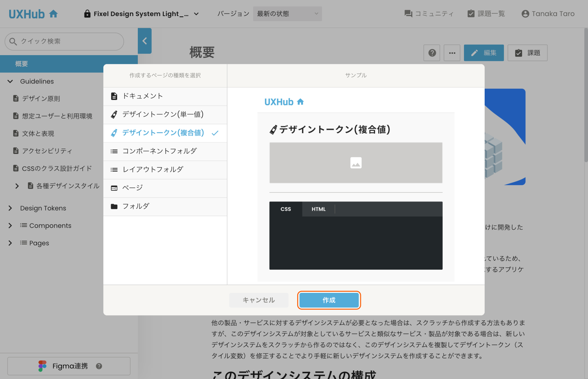Click the Tanaka Taro account icon
This screenshot has width=588, height=379.
[525, 13]
